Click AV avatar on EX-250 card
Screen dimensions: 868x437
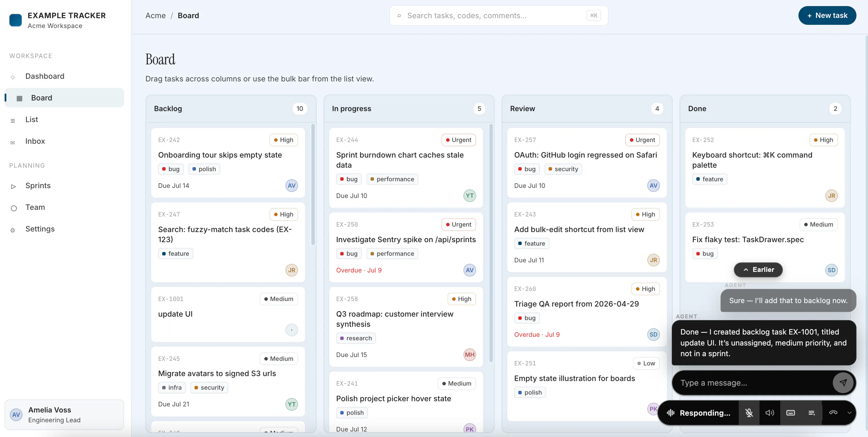coord(469,270)
